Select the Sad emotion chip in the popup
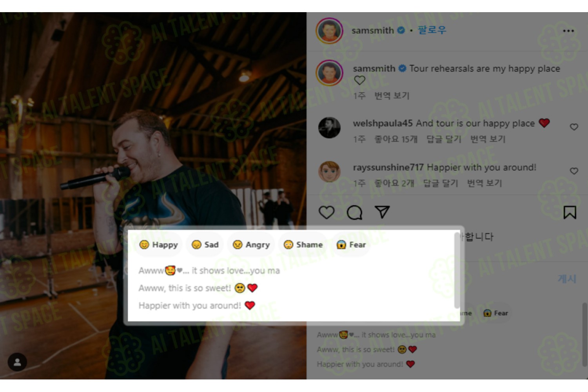 point(205,245)
